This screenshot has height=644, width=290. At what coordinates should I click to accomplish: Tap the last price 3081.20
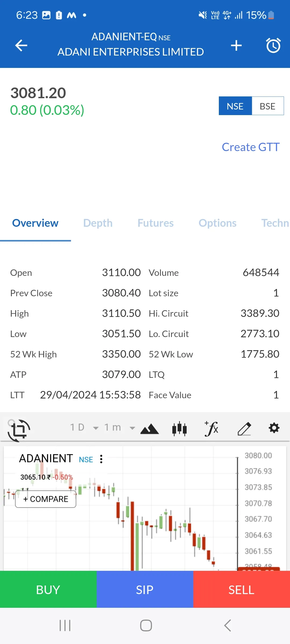pos(38,93)
